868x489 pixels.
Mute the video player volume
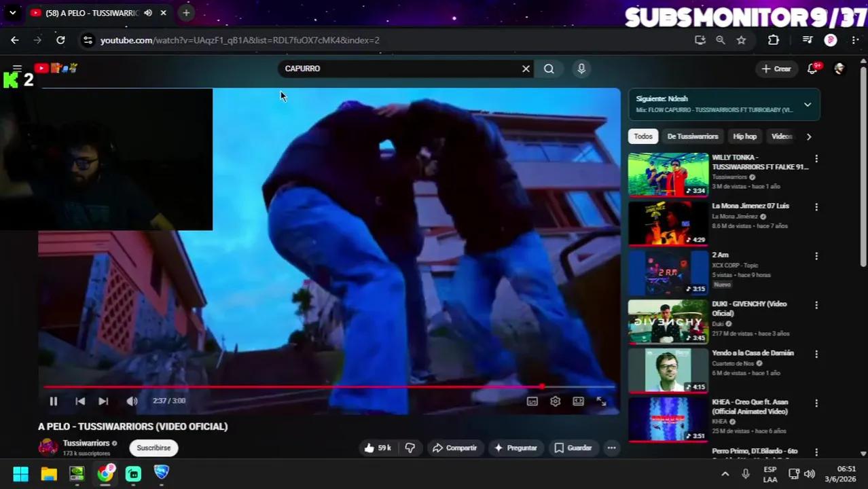pyautogui.click(x=132, y=401)
